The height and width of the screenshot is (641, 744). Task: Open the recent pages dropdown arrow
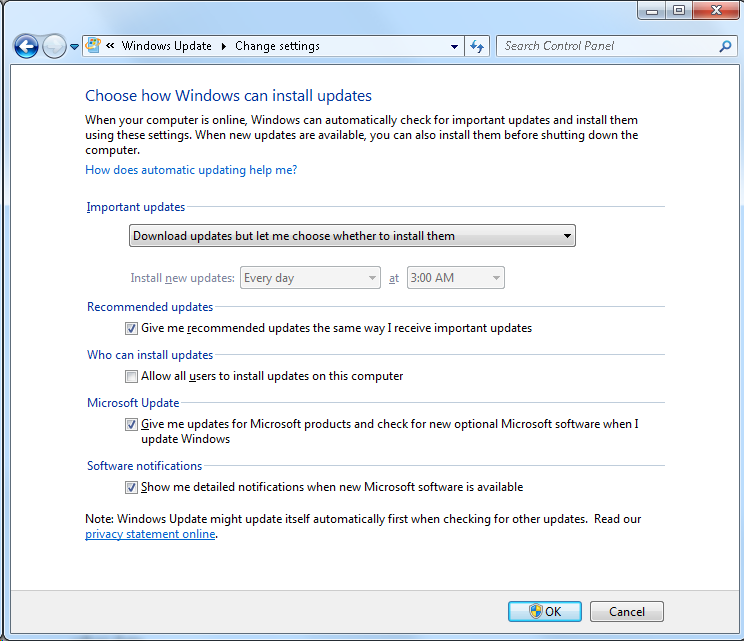[x=74, y=47]
